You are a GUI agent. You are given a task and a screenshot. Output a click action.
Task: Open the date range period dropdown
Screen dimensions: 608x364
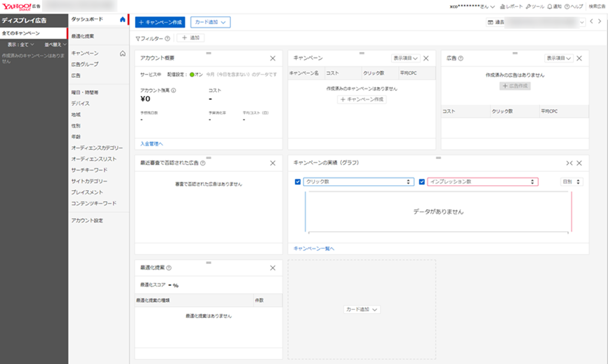(536, 22)
